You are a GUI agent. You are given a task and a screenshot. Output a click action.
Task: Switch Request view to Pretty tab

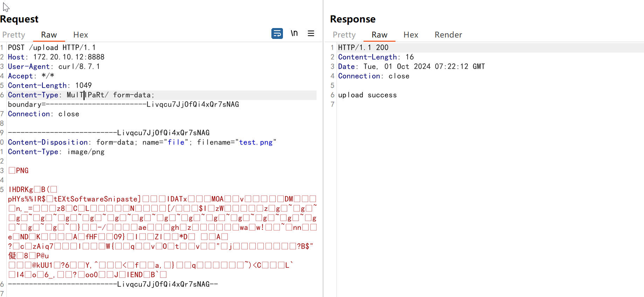14,35
